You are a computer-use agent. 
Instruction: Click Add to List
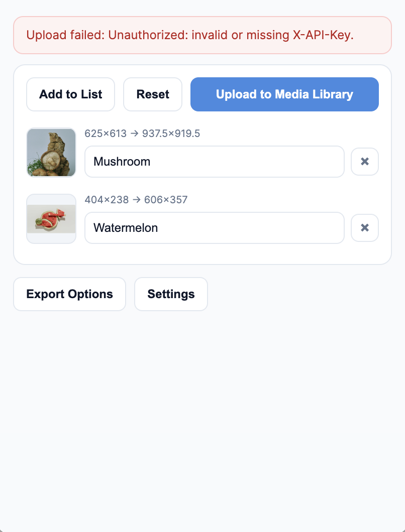tap(70, 94)
